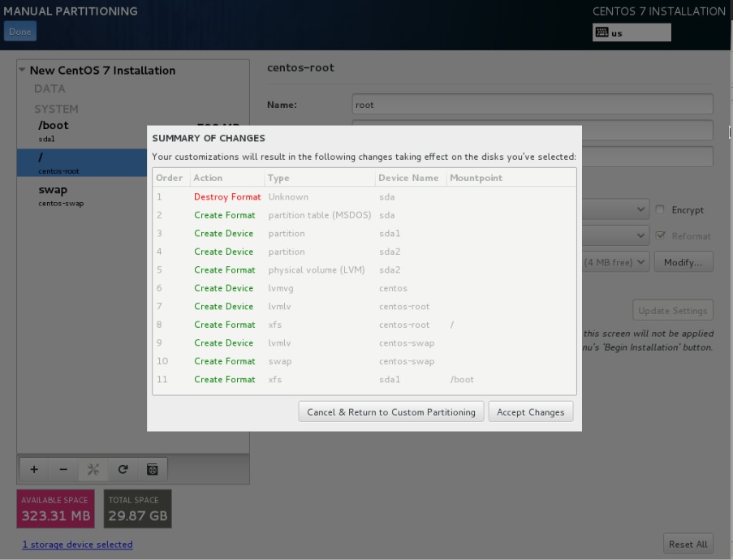Screen dimensions: 733x560
Task: Open the volume group dropdown showing 4 MB free
Action: [615, 262]
